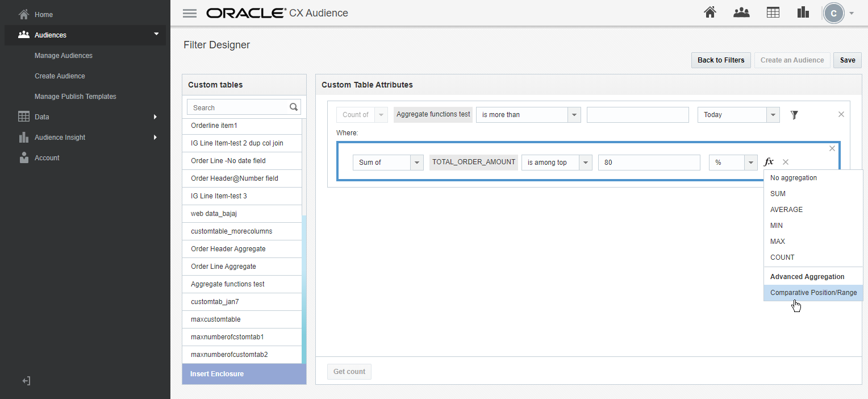Select Comparative Position/Range from the menu
Viewport: 868px width, 399px height.
point(813,292)
